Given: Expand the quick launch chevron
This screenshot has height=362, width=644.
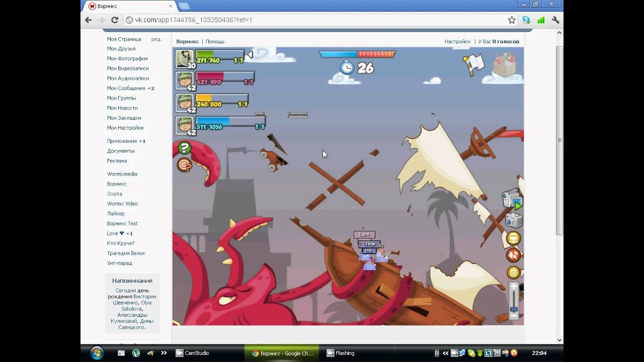Looking at the screenshot, I should click(164, 353).
